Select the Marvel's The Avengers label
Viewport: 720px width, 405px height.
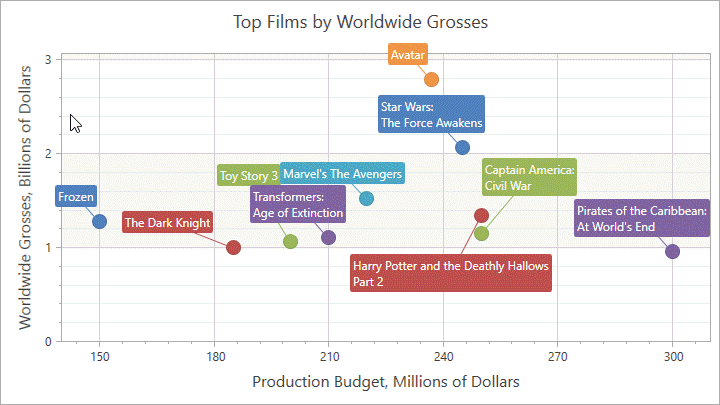pos(343,173)
